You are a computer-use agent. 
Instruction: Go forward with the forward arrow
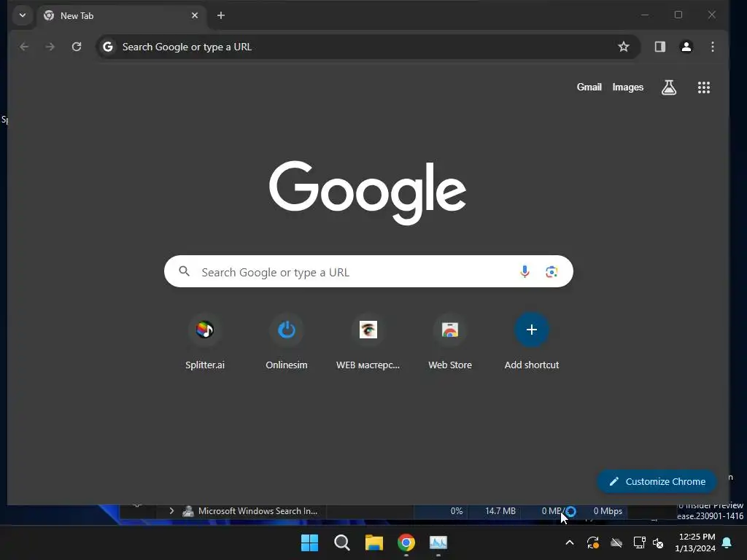tap(50, 47)
